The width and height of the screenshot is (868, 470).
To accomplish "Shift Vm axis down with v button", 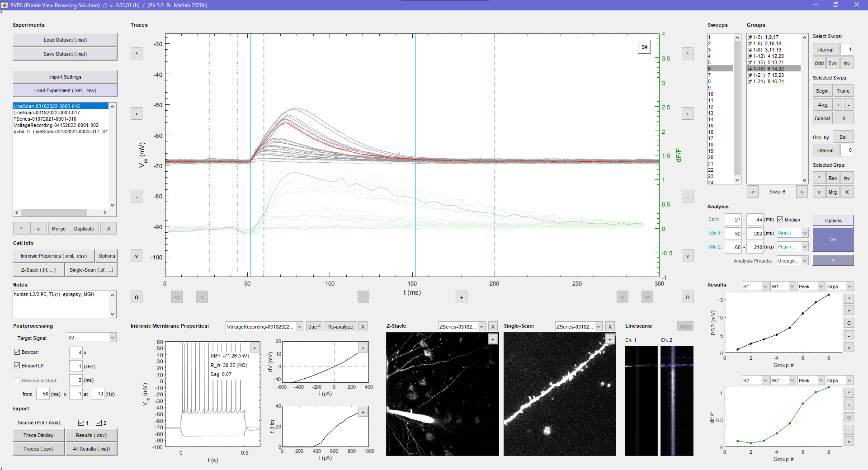I will tap(137, 256).
